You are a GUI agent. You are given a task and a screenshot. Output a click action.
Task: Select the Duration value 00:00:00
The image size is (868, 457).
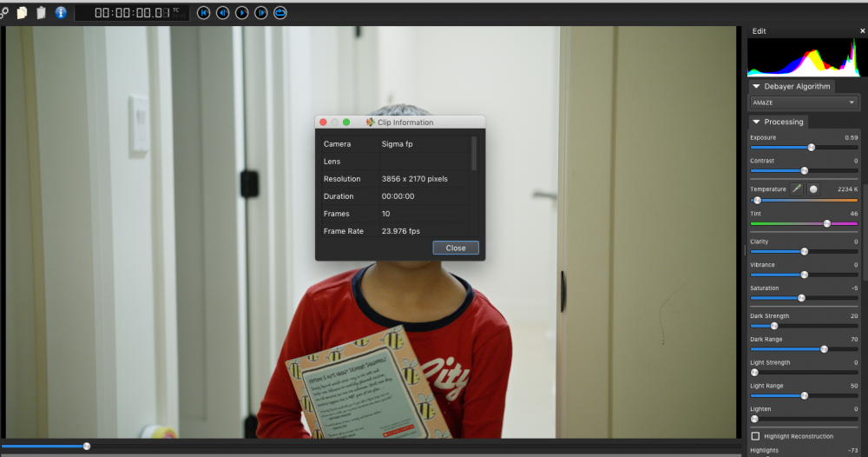[398, 196]
